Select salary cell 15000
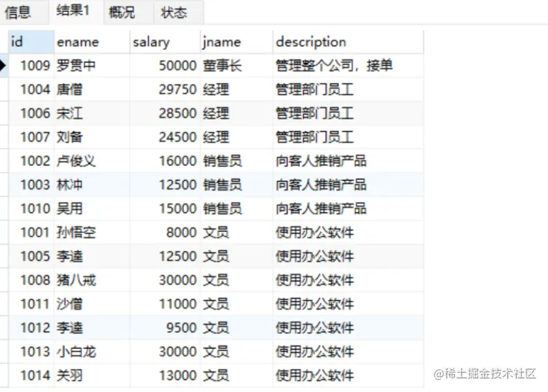The height and width of the screenshot is (392, 548). click(165, 208)
